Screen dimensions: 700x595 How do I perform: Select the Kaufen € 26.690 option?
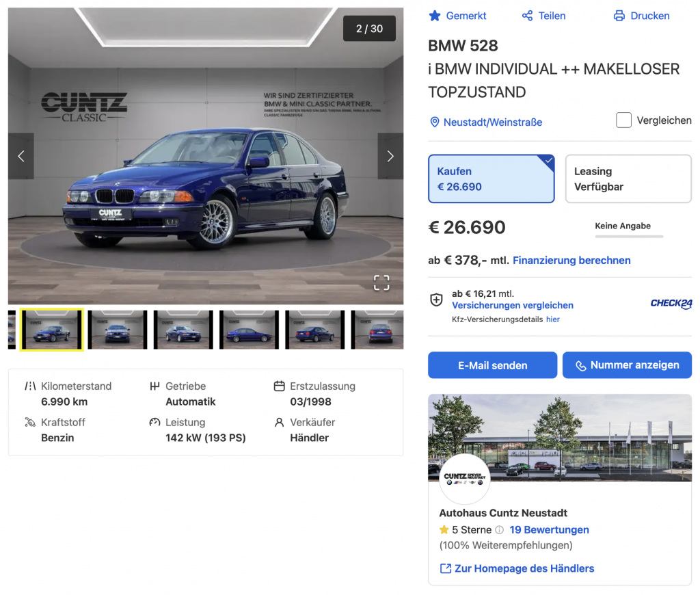(491, 178)
